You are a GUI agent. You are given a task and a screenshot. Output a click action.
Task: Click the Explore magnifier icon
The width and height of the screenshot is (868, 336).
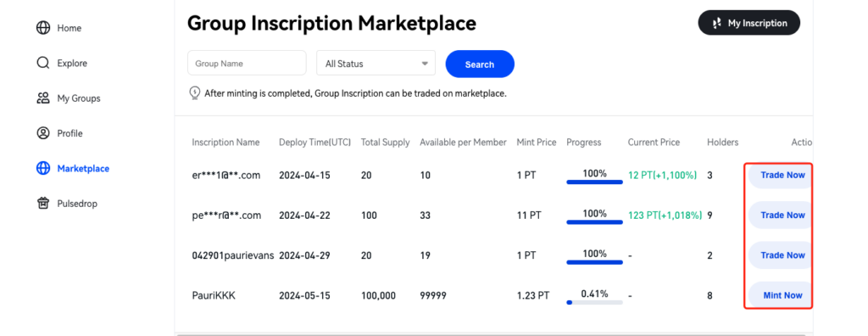43,63
